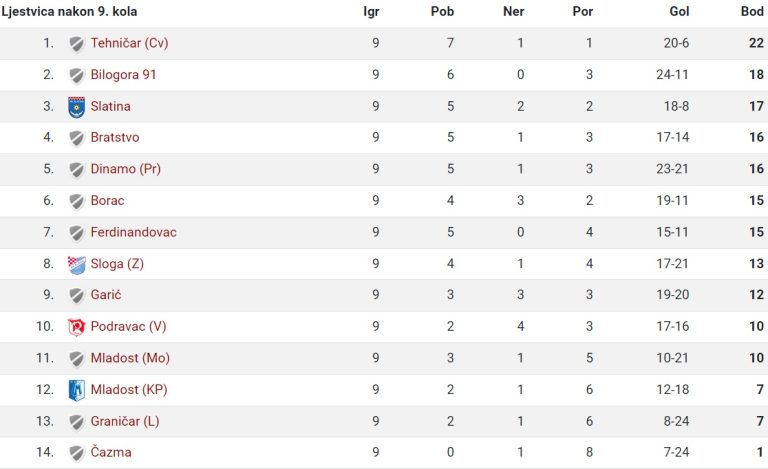Click the Sloga (Z) club crest icon
The image size is (768, 469).
(76, 265)
